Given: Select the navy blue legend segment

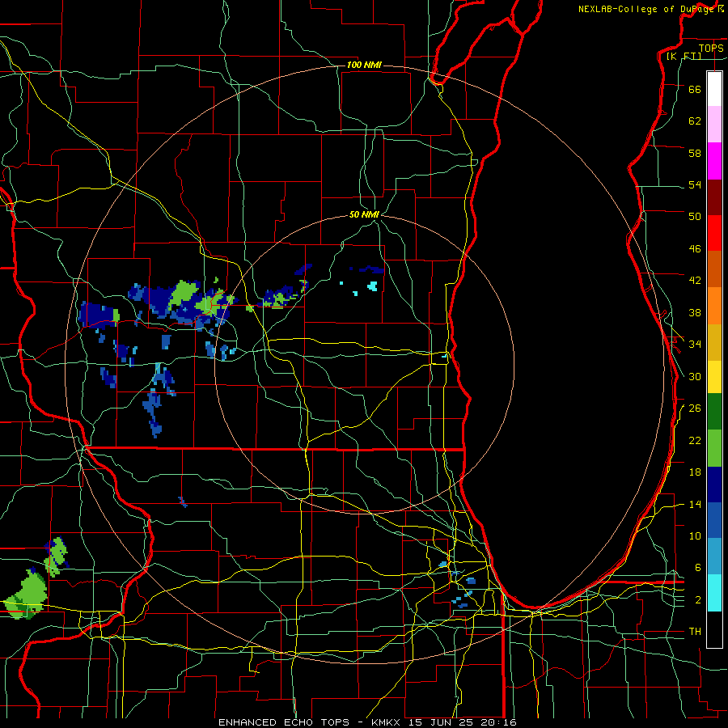Looking at the screenshot, I should click(x=714, y=485).
